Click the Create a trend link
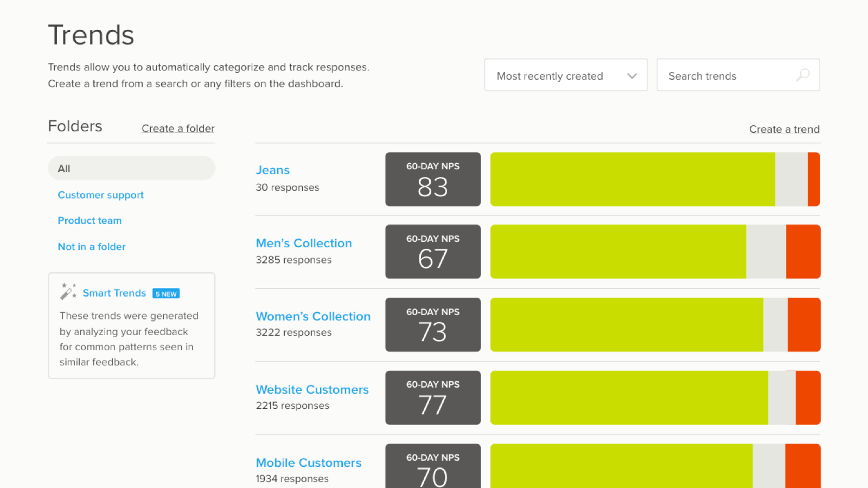 coord(784,129)
